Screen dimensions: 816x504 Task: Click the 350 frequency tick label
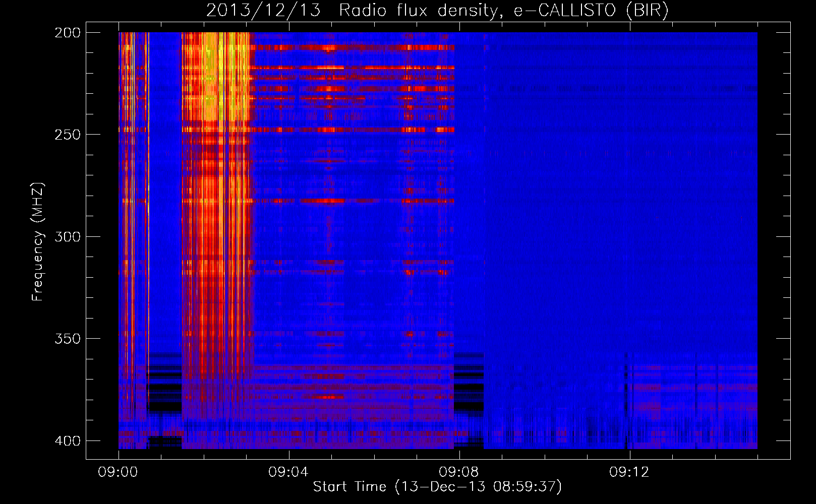[x=68, y=339]
